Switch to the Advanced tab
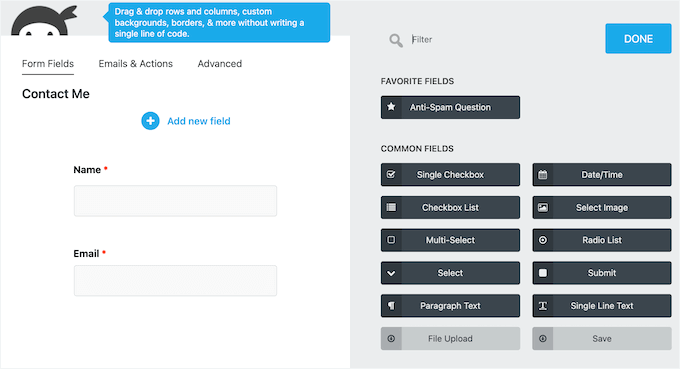680x369 pixels. [x=219, y=64]
